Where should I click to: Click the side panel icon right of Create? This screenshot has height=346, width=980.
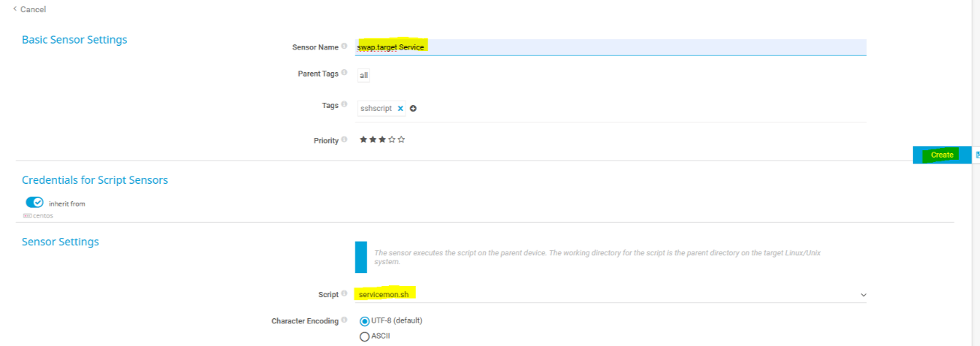click(978, 155)
